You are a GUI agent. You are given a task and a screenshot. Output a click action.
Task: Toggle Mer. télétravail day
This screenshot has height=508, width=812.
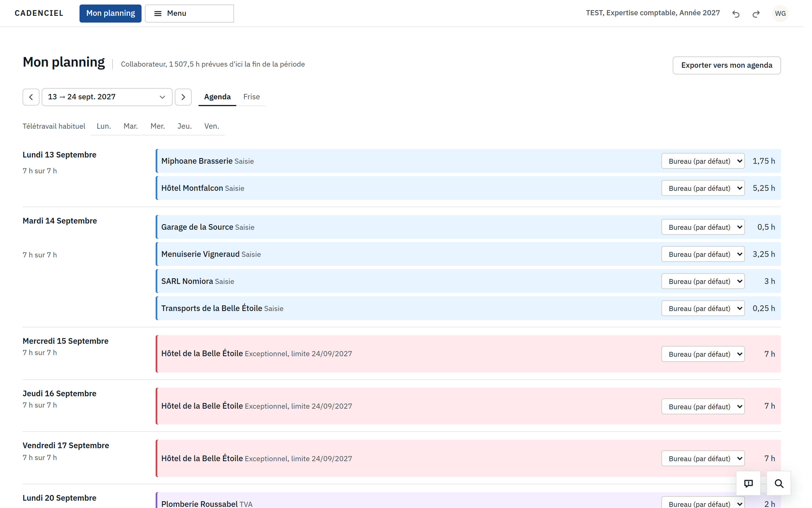[x=157, y=126]
